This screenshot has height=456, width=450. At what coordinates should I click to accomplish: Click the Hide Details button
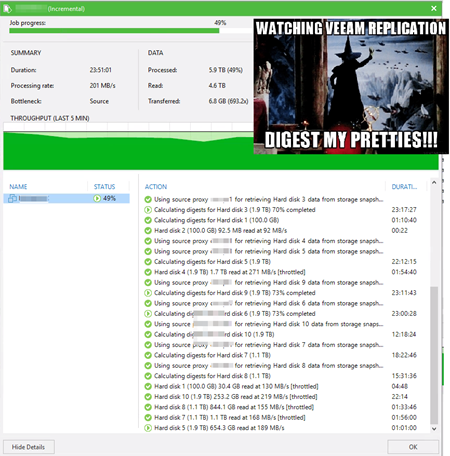pyautogui.click(x=29, y=447)
